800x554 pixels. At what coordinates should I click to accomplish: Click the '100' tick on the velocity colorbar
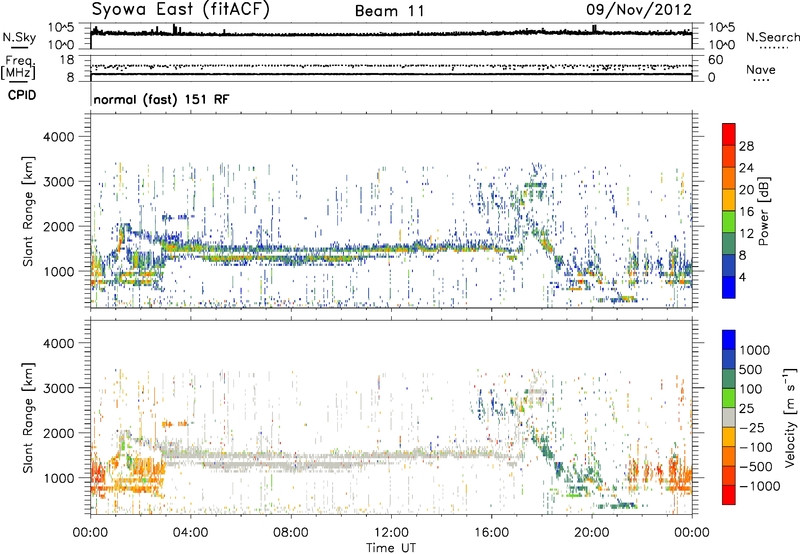[x=751, y=389]
